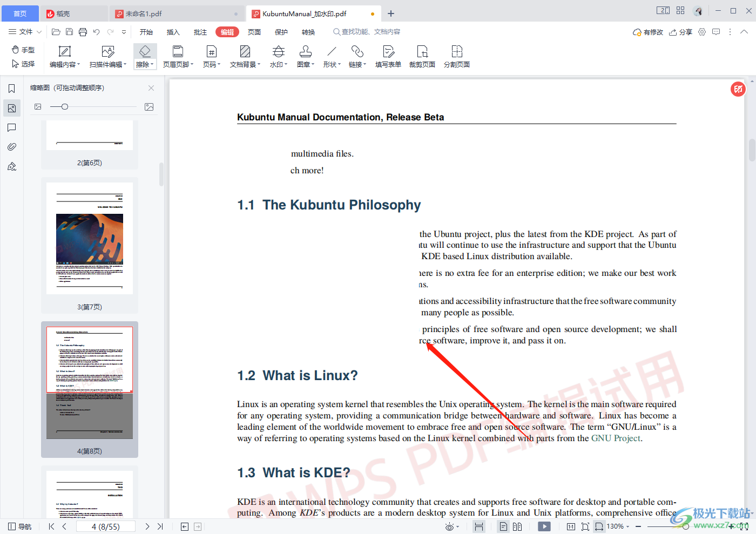
Task: Adjust the zoom slider in status bar
Action: pyautogui.click(x=686, y=526)
